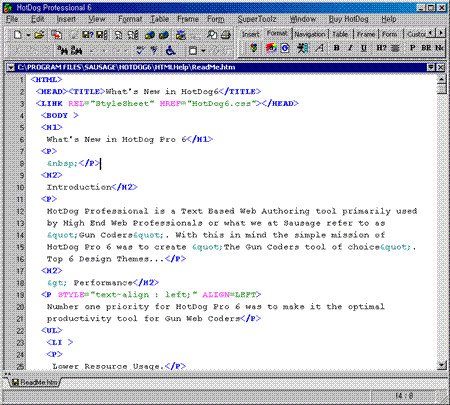Screen dimensions: 450x405
Task: Open the dropdown arrow beside the New icon
Action: point(28,35)
